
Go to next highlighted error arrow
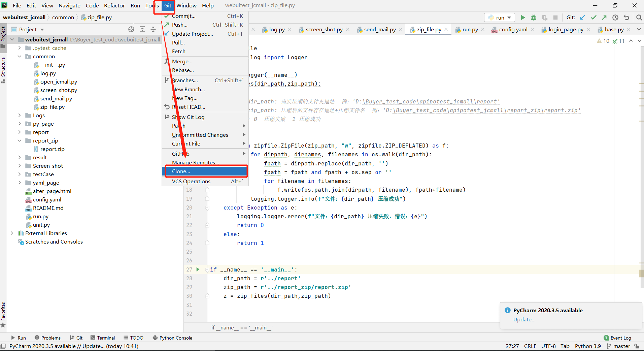639,41
